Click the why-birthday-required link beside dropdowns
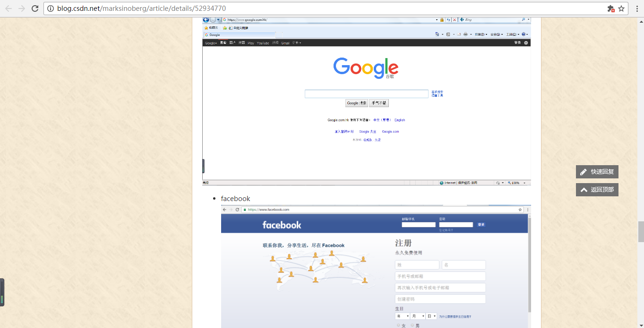Image resolution: width=644 pixels, height=328 pixels. pos(455,317)
